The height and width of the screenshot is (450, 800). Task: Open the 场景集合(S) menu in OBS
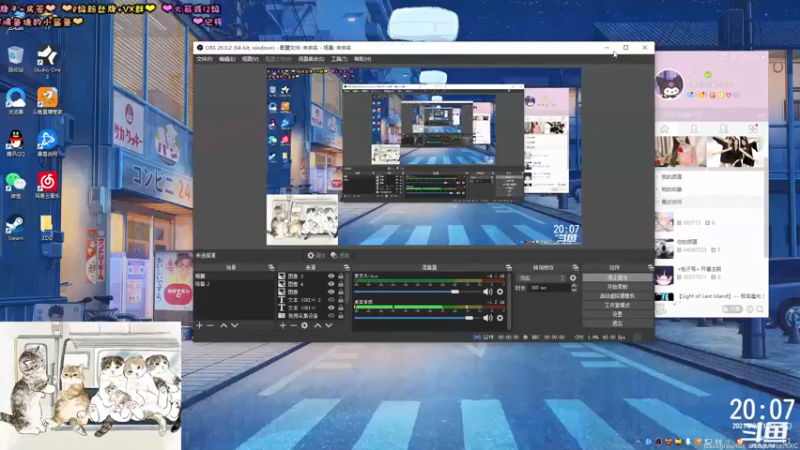pyautogui.click(x=311, y=59)
